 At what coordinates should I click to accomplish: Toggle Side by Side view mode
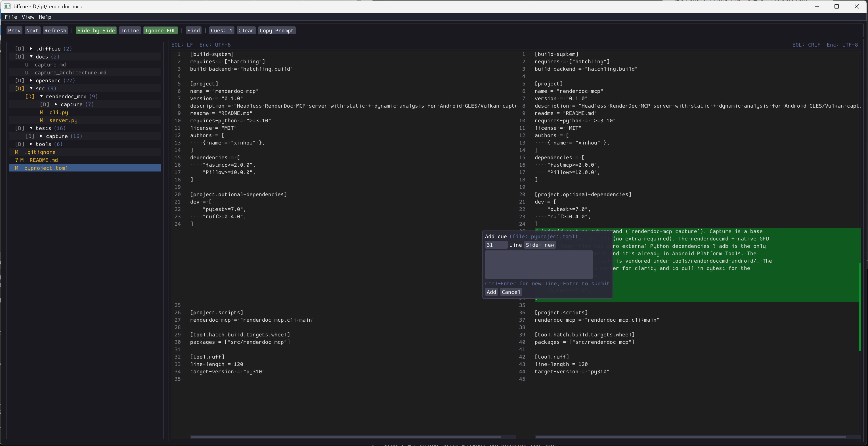coord(96,31)
